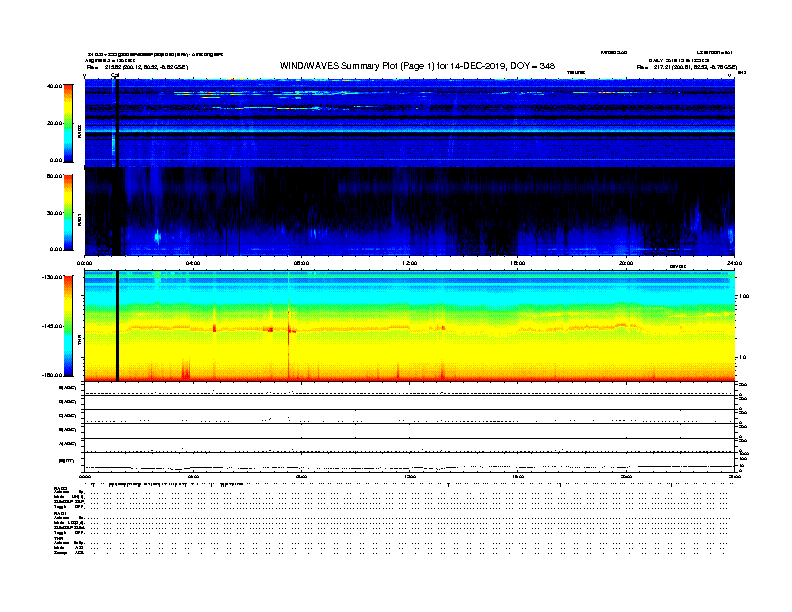Click the 10 frequency label right of TNR
This screenshot has width=792, height=612.
click(742, 358)
